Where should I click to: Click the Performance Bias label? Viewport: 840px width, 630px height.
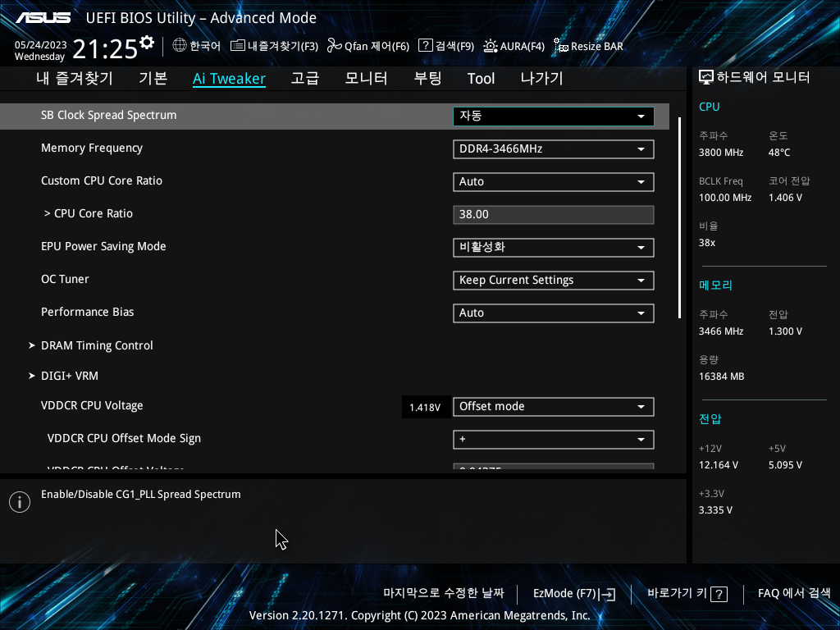pos(87,312)
